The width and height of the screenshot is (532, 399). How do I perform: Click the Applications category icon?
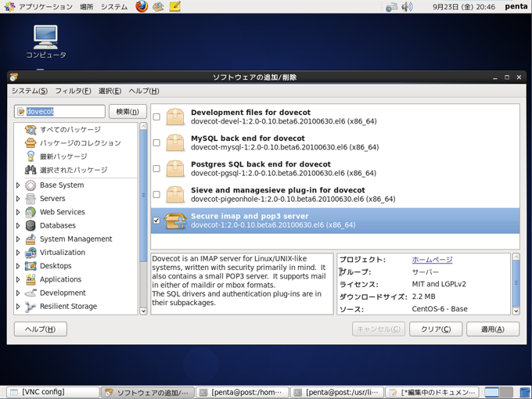point(31,279)
